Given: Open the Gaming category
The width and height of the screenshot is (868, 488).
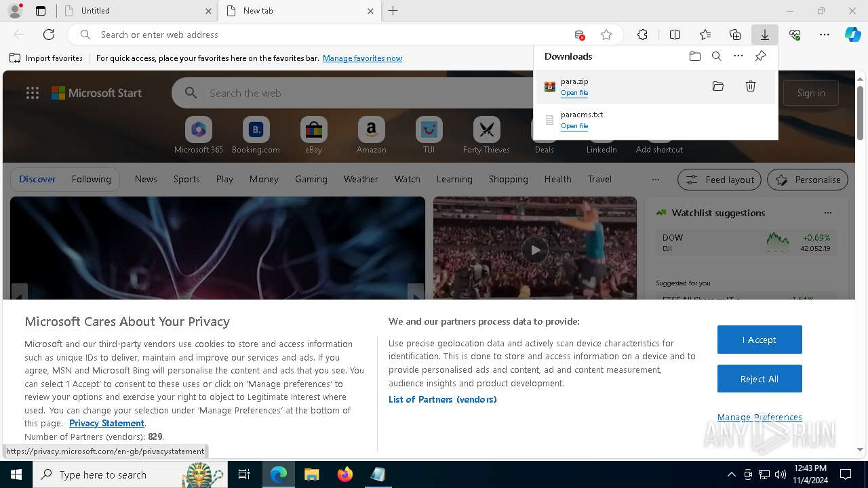Looking at the screenshot, I should click(311, 179).
